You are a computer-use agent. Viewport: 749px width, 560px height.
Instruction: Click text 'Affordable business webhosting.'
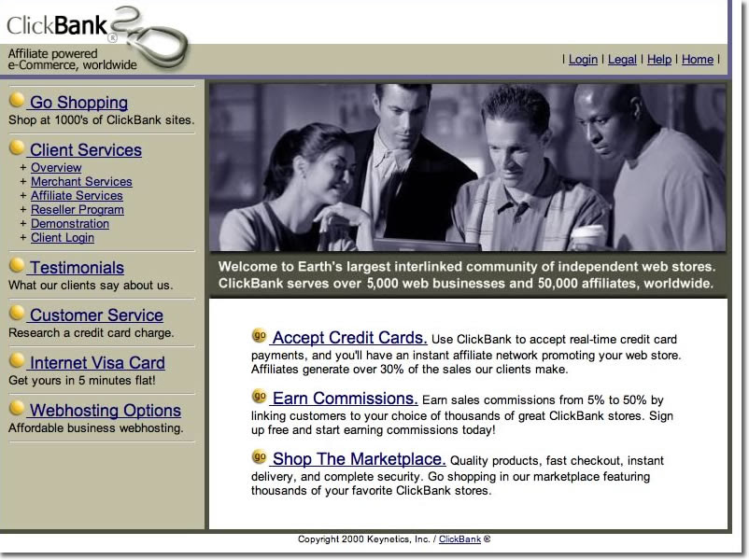[x=95, y=427]
